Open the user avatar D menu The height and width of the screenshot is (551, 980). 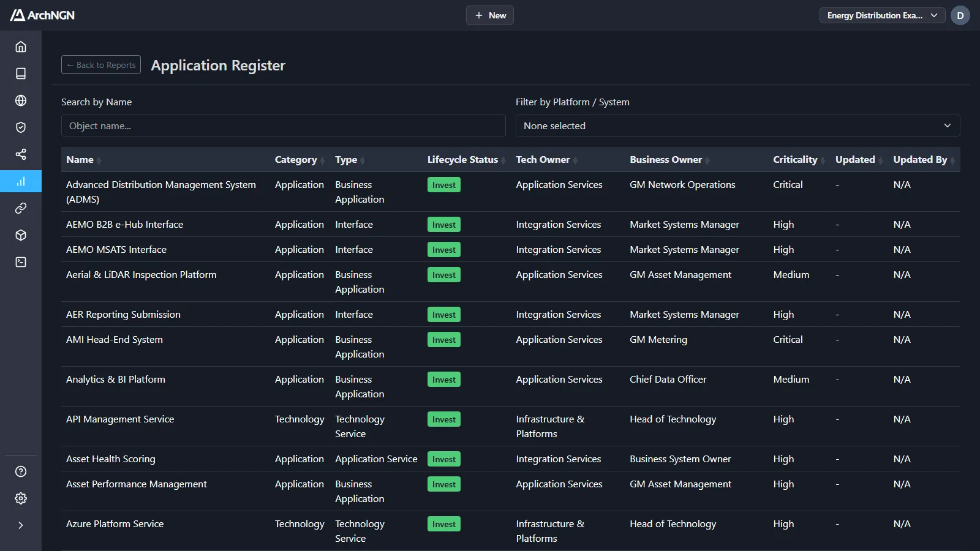(960, 15)
